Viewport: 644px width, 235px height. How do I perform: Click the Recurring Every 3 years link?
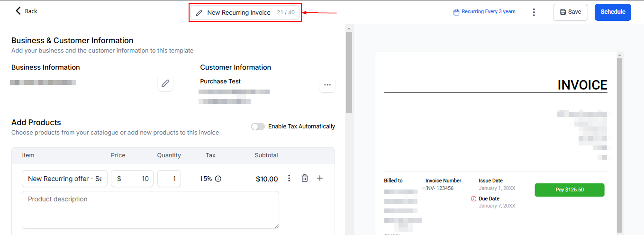click(x=489, y=12)
